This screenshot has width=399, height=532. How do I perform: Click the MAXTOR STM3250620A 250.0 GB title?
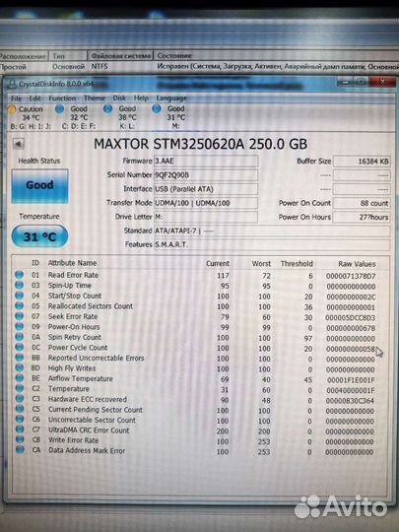click(200, 144)
